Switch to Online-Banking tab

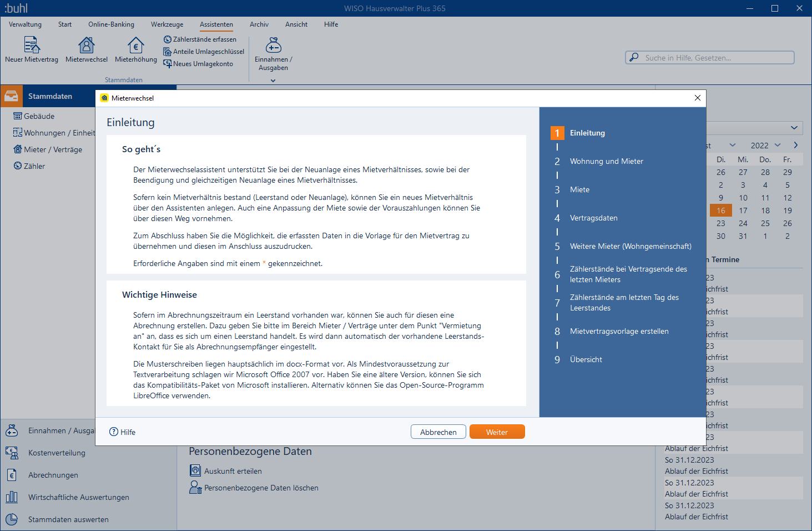111,24
